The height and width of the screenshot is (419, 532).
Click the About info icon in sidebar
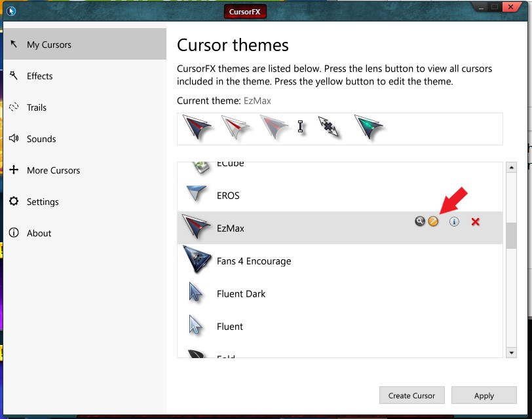(14, 232)
